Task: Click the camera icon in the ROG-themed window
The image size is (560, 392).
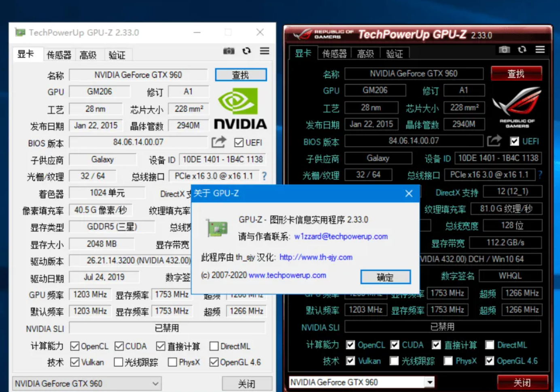Action: tap(504, 49)
